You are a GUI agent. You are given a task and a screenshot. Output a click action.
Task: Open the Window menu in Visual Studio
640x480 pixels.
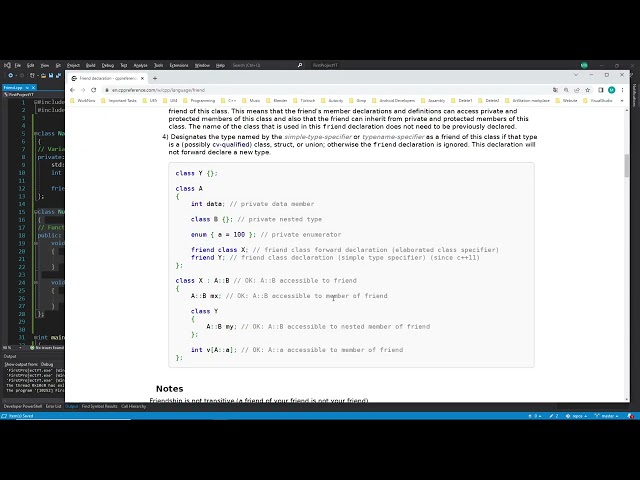click(202, 65)
